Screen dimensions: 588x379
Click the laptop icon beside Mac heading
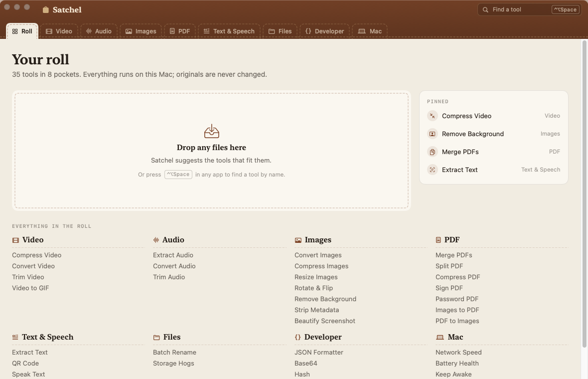440,337
